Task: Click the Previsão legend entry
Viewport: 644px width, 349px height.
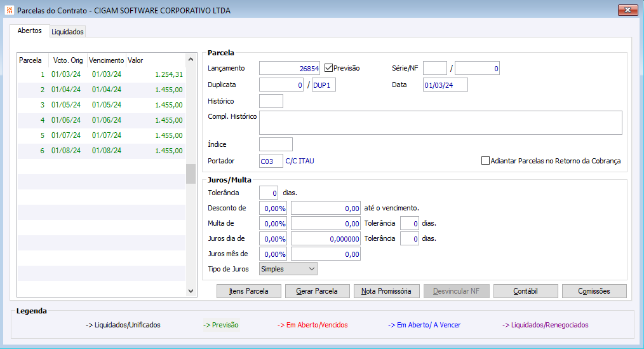Action: tap(221, 325)
